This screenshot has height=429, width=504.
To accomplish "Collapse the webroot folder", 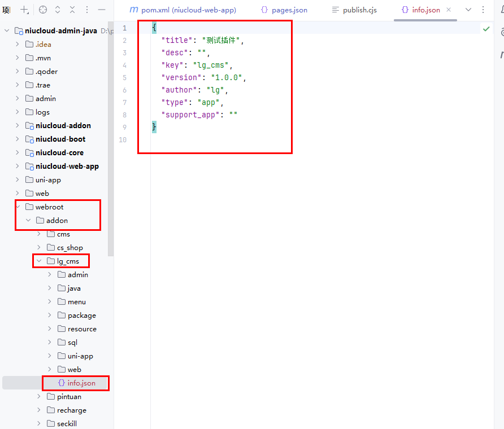I will coord(18,207).
